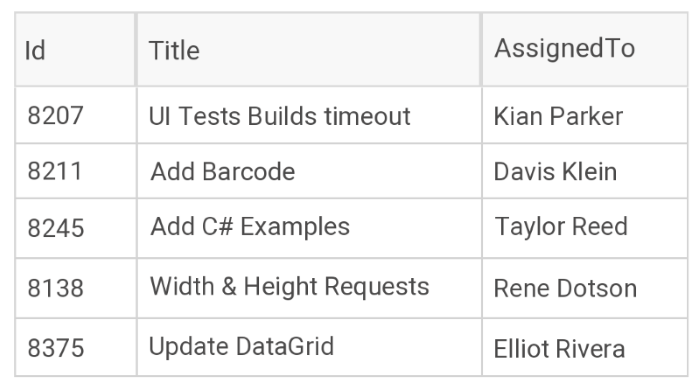Click the divider between Title and AssignedTo headers
700x391 pixels.
tap(481, 50)
